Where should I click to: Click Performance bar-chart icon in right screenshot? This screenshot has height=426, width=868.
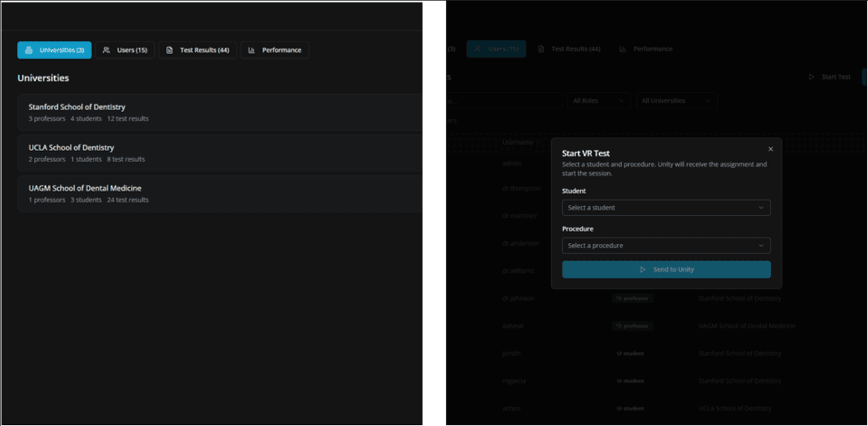point(623,49)
